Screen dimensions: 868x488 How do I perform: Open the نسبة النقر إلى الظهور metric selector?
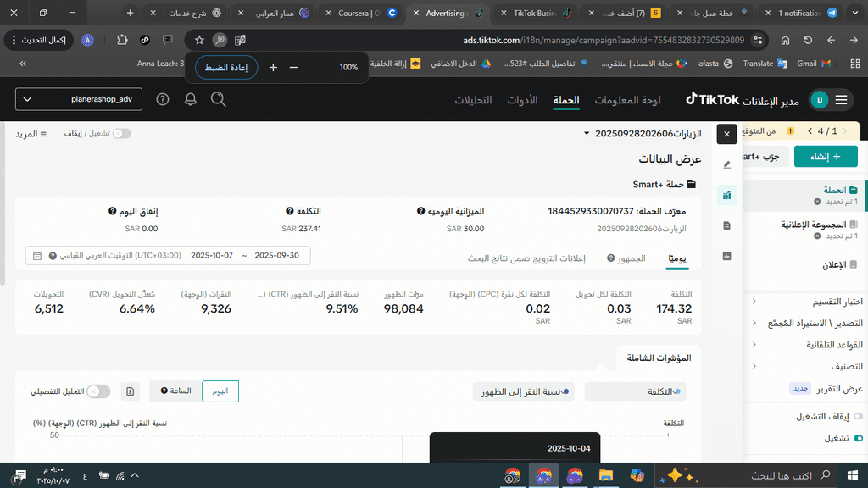[x=523, y=391]
